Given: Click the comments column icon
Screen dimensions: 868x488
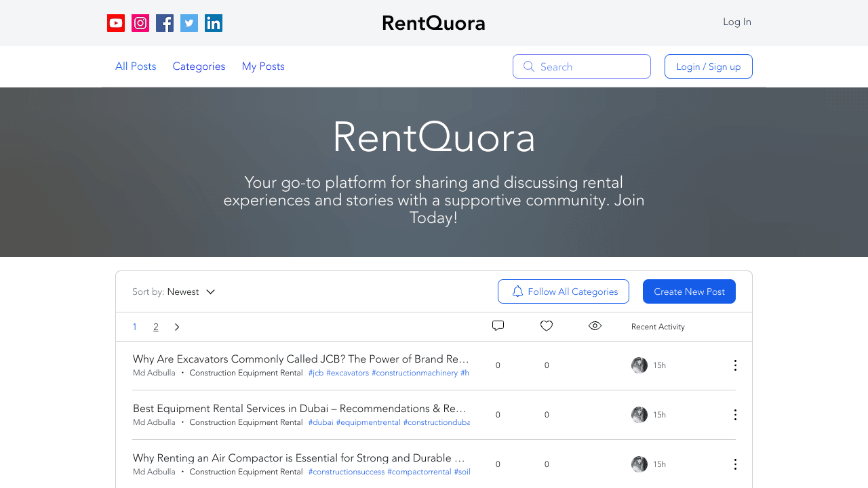Looking at the screenshot, I should 498,326.
